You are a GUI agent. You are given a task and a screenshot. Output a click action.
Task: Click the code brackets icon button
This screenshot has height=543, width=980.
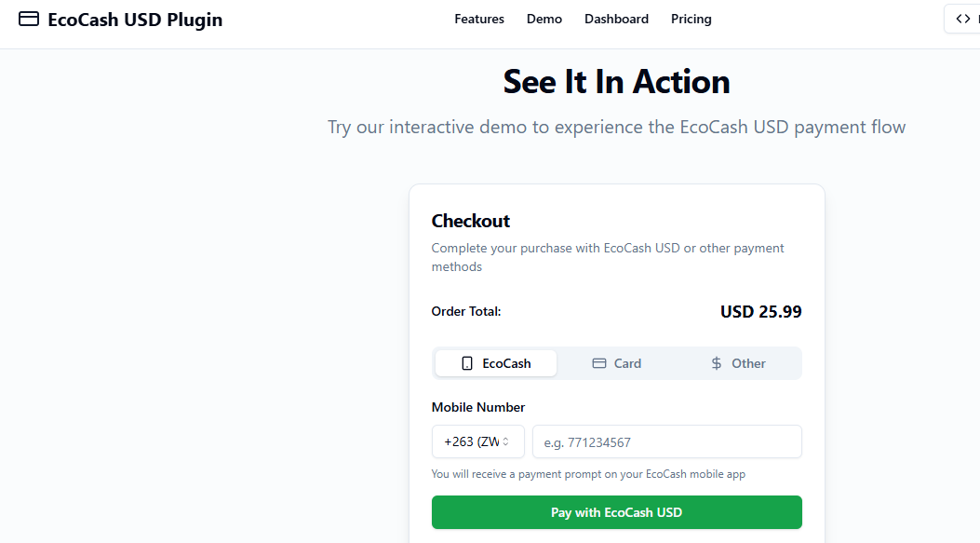tap(962, 19)
